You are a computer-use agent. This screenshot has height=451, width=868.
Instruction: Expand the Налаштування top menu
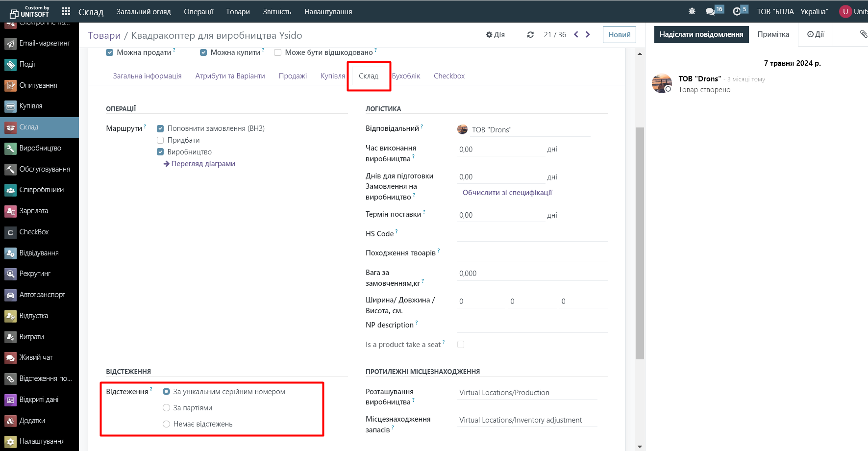(x=328, y=11)
